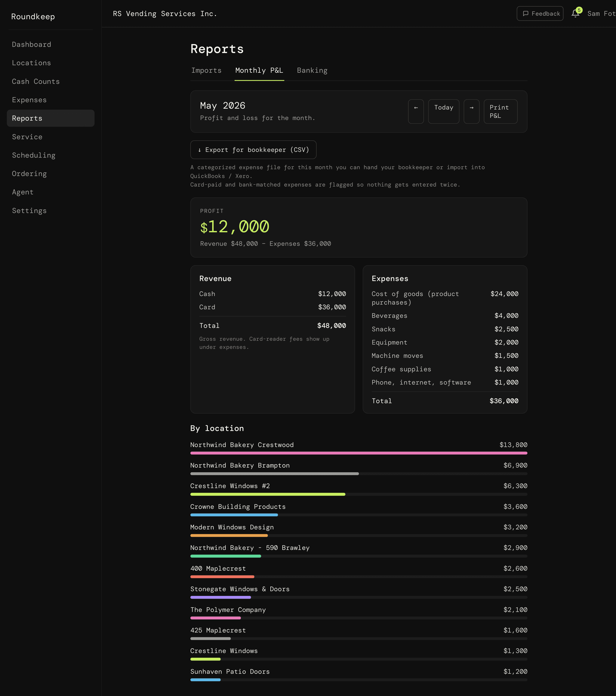Click the Revenue Total $48,000 amount
This screenshot has width=616, height=696.
(x=332, y=326)
